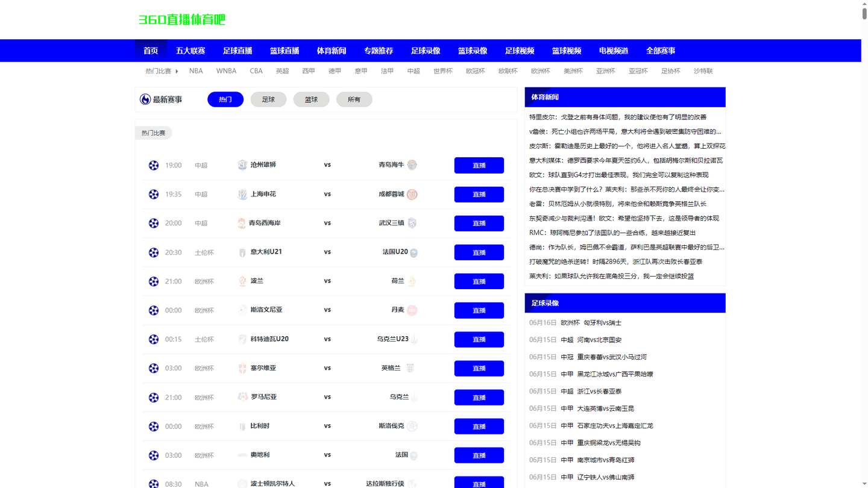This screenshot has height=488, width=868.
Task: Click soccer ball icon in 20:00 青岛西海岸 row
Action: click(x=154, y=223)
